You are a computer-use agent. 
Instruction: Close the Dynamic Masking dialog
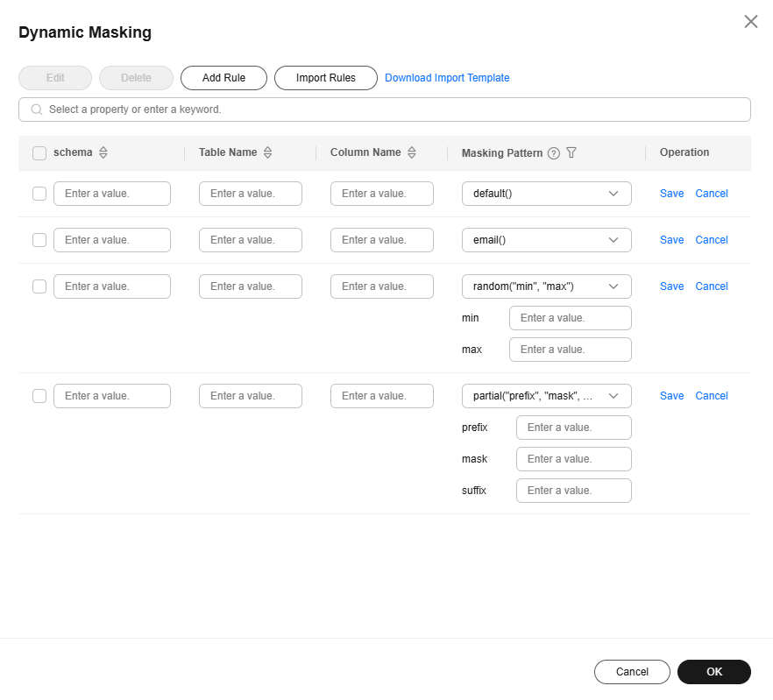(x=751, y=22)
